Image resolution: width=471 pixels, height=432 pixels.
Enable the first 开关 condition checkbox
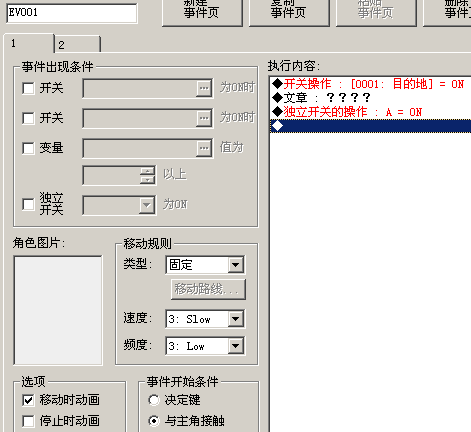pos(28,89)
